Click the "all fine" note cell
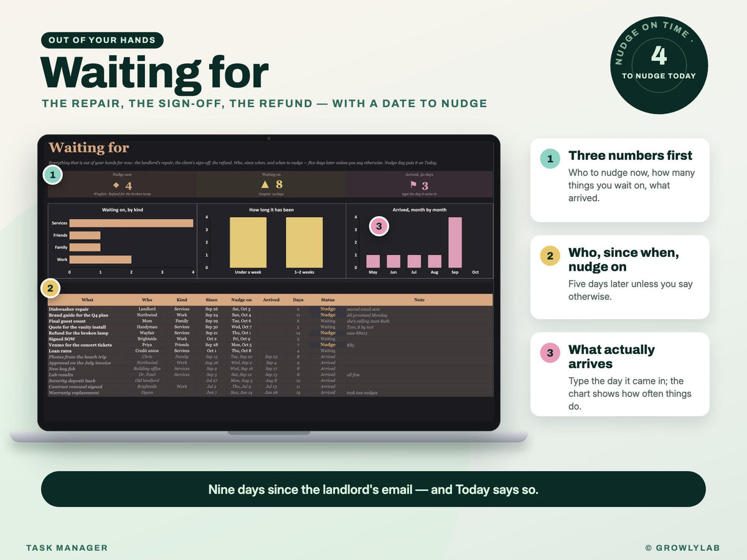 [353, 375]
